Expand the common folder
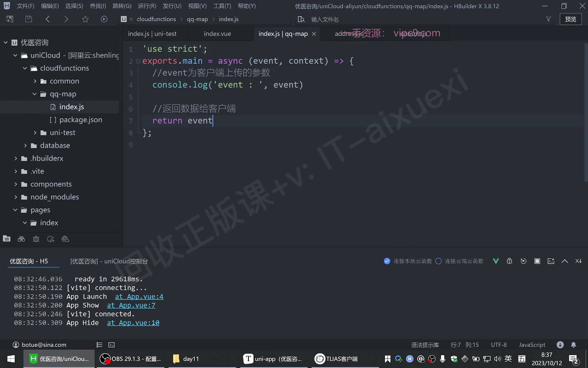The image size is (588, 368). pyautogui.click(x=35, y=81)
